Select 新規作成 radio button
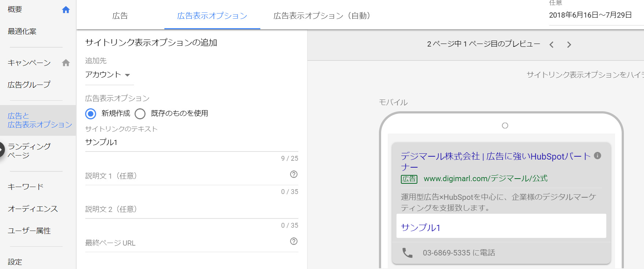 [x=91, y=114]
